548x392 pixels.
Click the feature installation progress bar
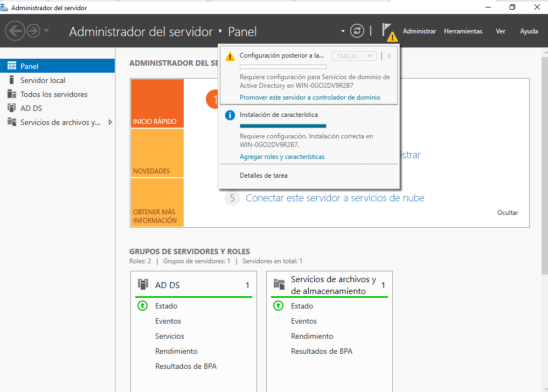click(x=283, y=124)
